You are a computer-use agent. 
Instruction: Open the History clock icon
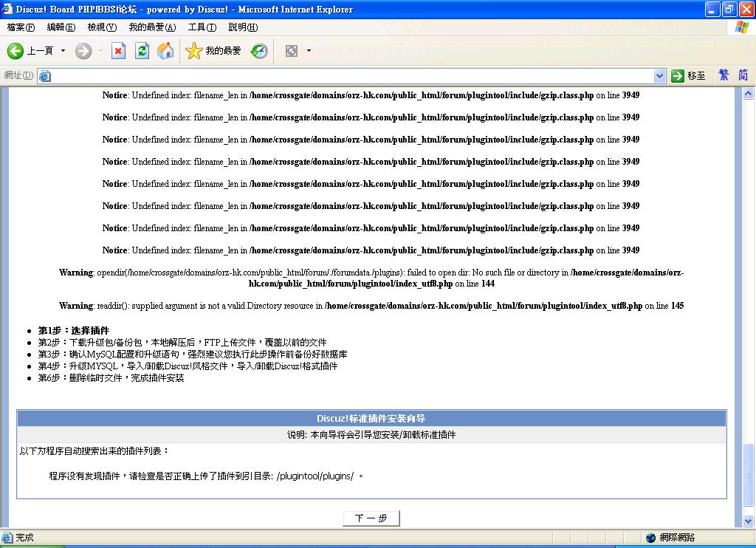coord(259,51)
